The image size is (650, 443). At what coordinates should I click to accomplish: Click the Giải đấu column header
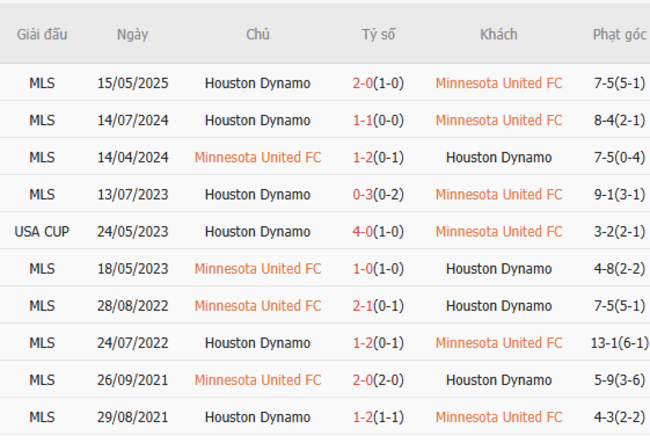coord(42,34)
